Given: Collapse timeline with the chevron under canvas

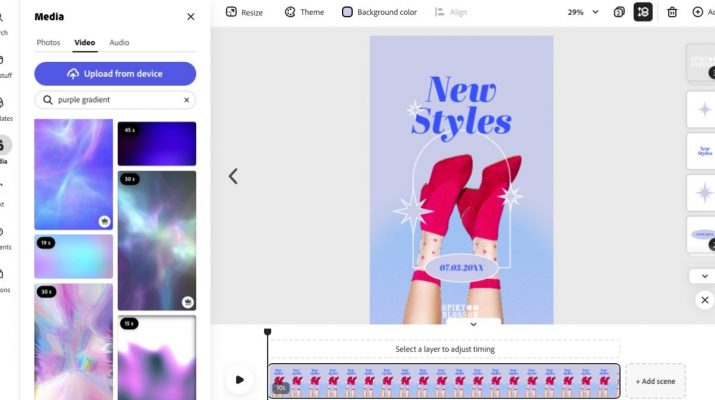Looking at the screenshot, I should click(473, 324).
